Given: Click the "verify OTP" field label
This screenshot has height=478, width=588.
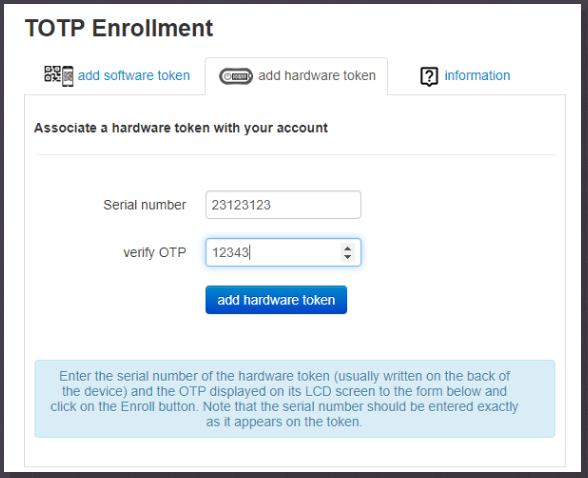Looking at the screenshot, I should click(x=154, y=252).
